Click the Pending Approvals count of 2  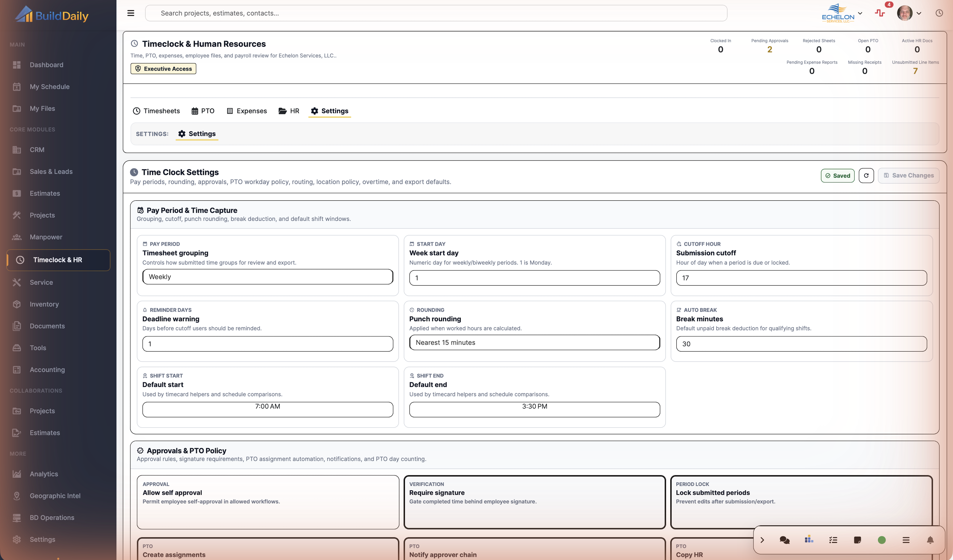point(770,49)
